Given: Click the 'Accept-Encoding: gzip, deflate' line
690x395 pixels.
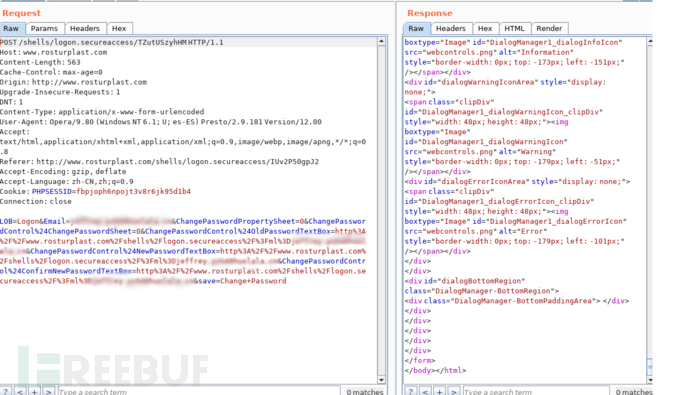Looking at the screenshot, I should (63, 172).
